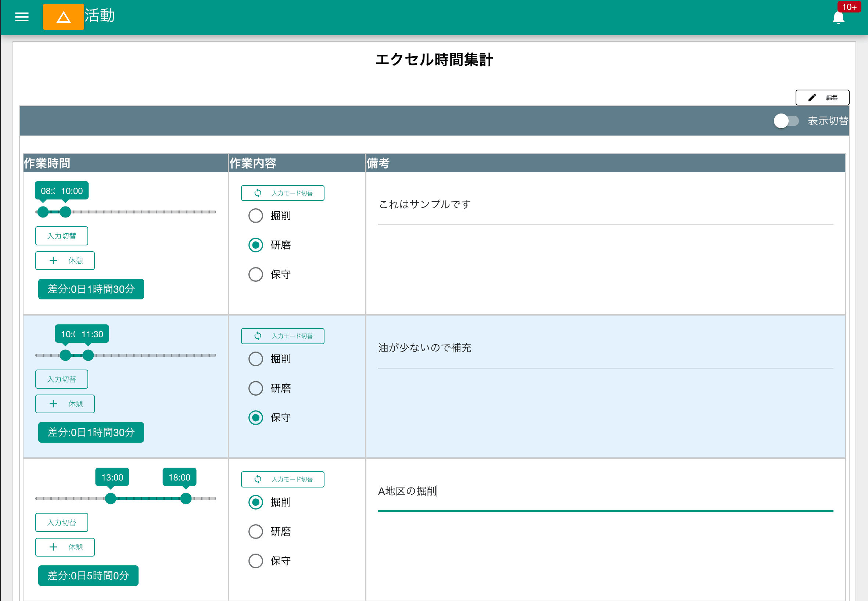This screenshot has width=868, height=601.
Task: Switch first row input with 入力切替 button
Action: (61, 236)
